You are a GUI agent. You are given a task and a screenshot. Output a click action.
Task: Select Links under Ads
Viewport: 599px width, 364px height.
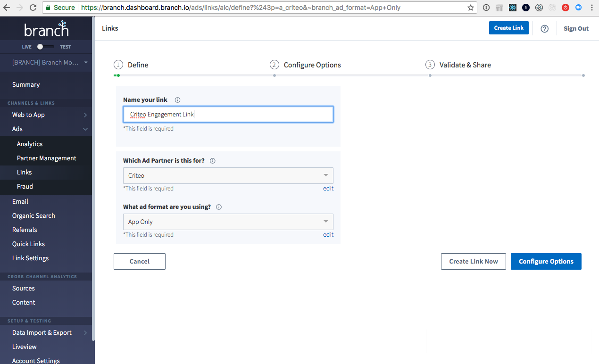pos(25,172)
